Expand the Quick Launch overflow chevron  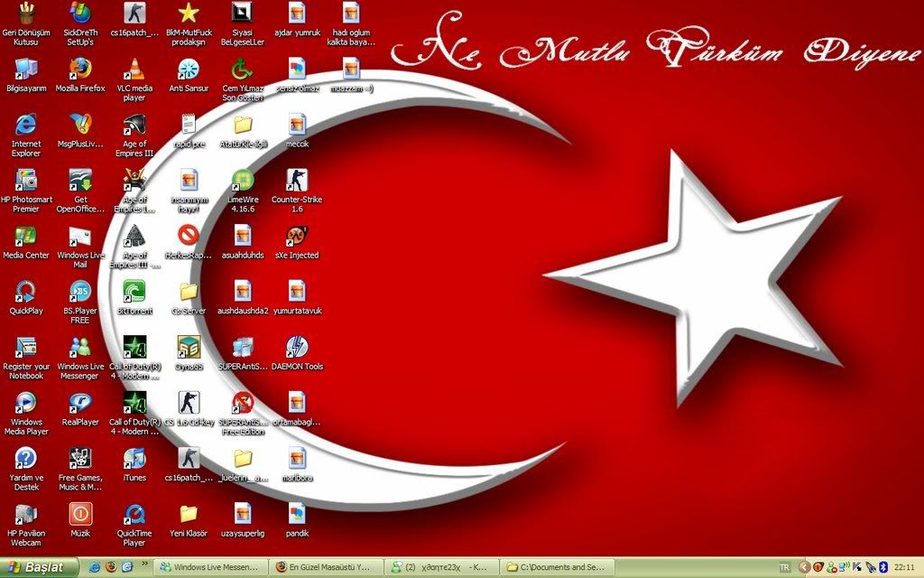(143, 564)
